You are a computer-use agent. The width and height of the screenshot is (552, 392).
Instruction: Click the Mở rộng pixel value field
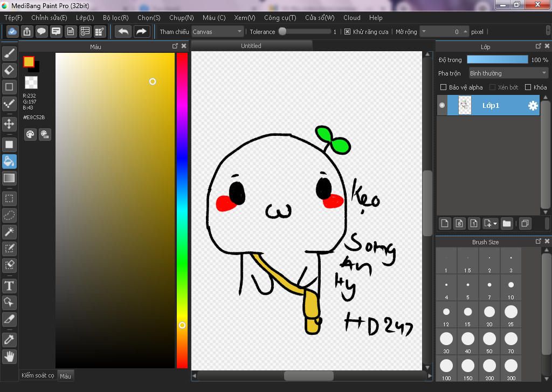[445, 32]
